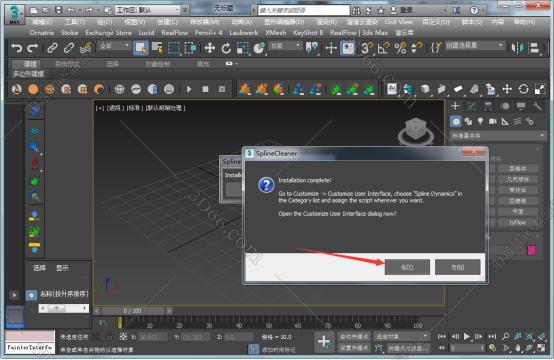Open the KeyShot 8 menu
554x360 pixels.
[308, 33]
